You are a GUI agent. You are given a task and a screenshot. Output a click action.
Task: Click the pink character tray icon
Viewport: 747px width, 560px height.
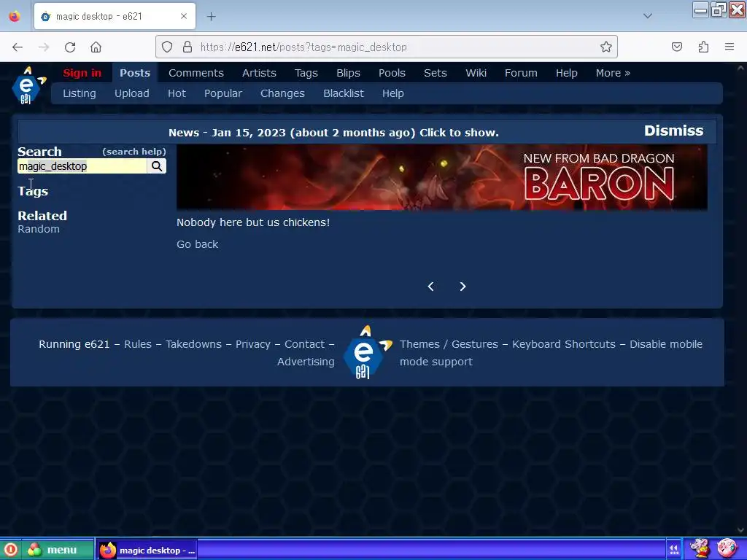727,548
